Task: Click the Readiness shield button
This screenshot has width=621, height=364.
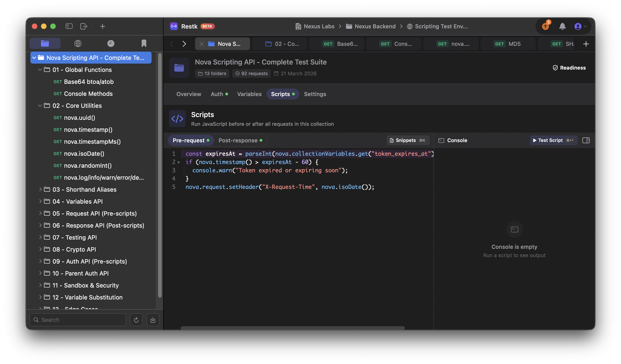Action: 569,68
